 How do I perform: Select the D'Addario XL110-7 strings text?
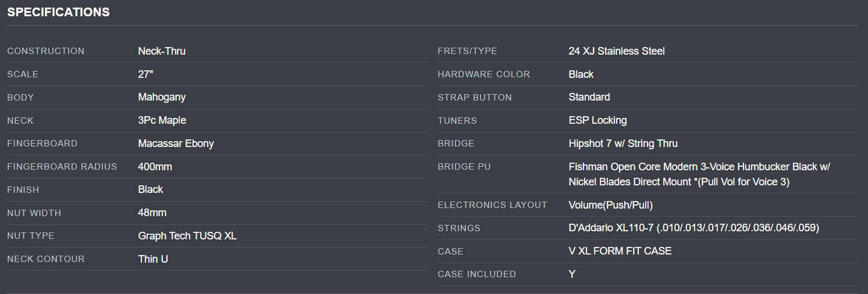tap(693, 228)
